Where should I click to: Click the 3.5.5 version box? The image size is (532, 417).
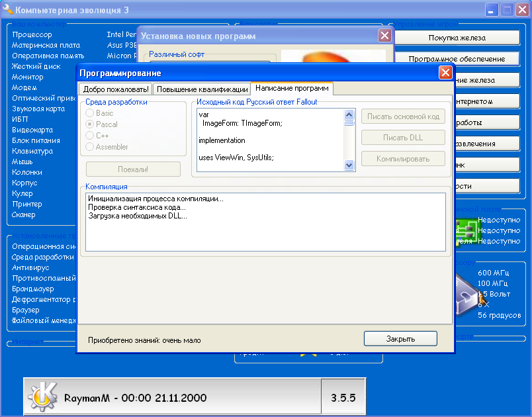(x=343, y=398)
